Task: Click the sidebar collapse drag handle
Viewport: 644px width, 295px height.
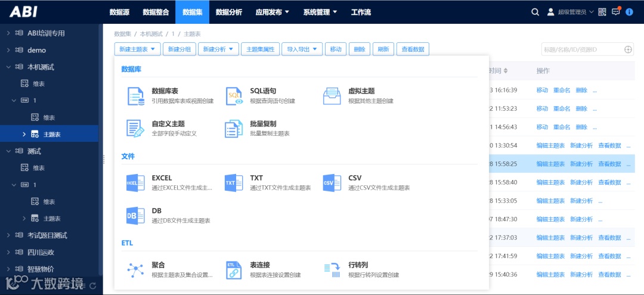Action: point(104,159)
